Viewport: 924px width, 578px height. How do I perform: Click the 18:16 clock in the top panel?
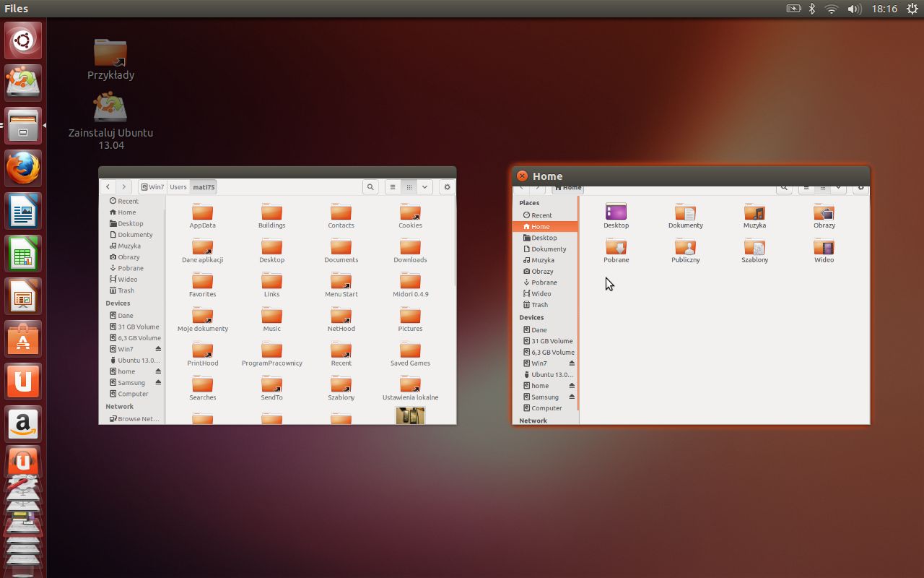[x=884, y=9]
